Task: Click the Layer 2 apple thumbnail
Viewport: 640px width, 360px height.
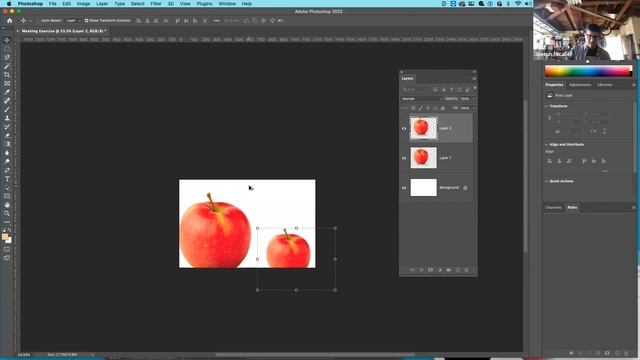Action: click(423, 128)
